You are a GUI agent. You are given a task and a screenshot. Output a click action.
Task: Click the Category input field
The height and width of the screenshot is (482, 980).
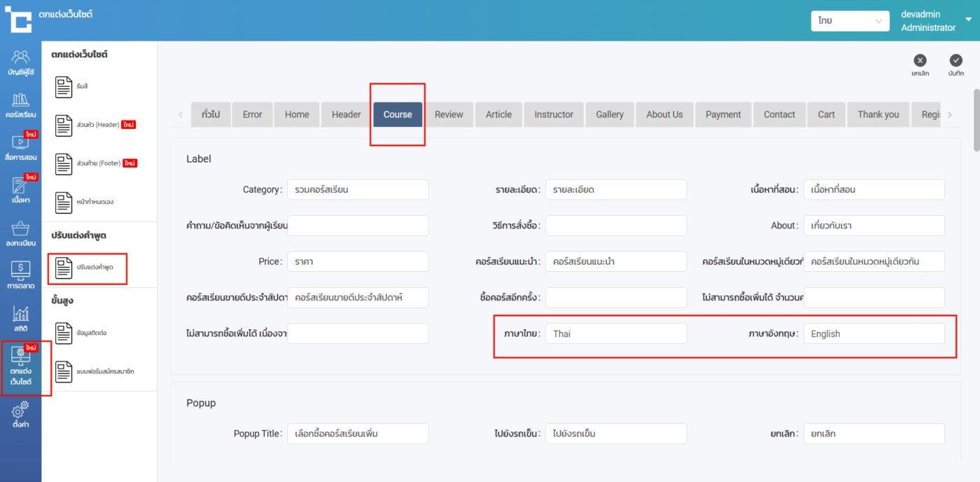click(358, 190)
